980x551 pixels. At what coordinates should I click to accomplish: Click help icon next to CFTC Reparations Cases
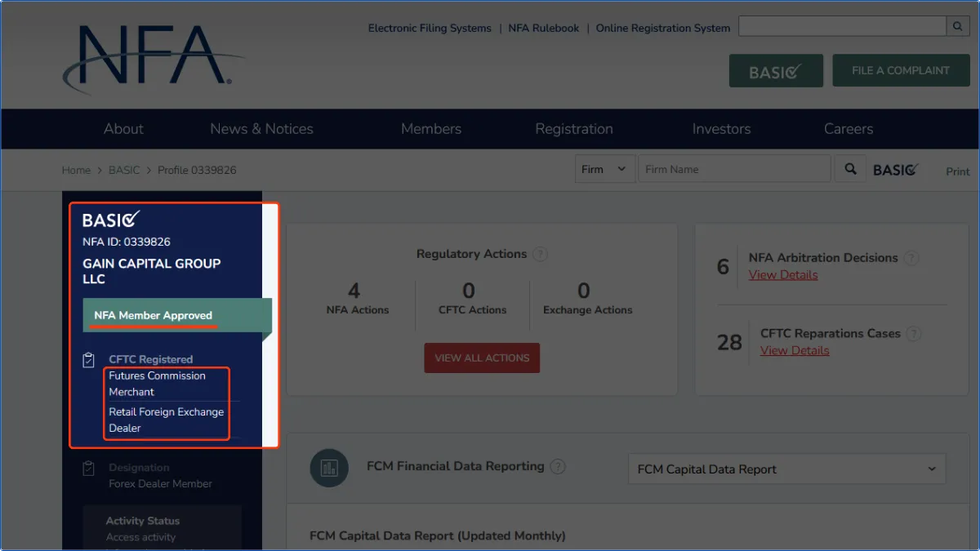tap(914, 334)
